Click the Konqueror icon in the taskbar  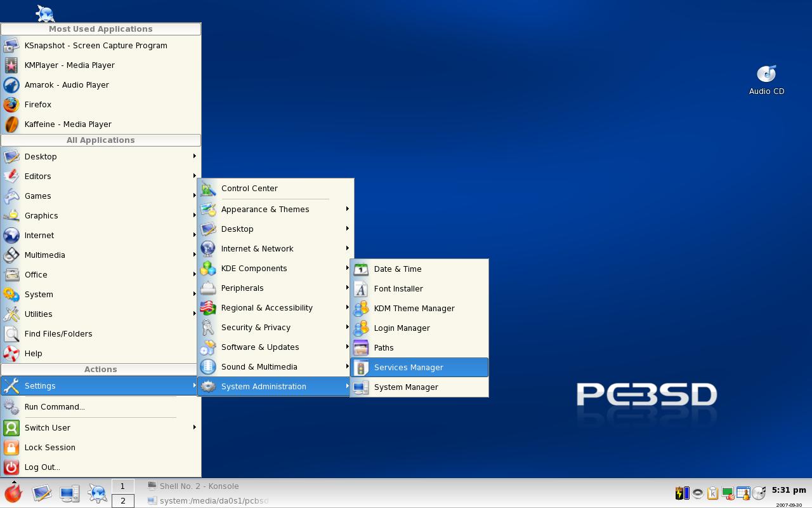point(98,493)
